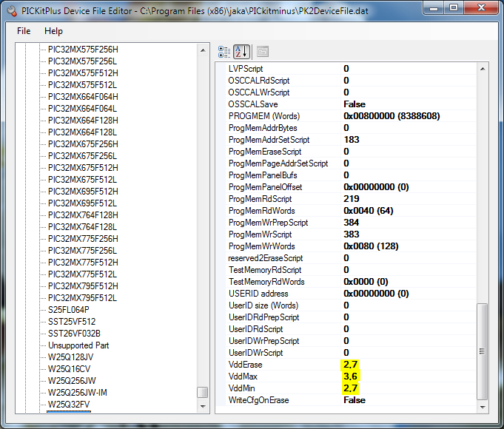Select the OSCCALRdScript property label

259,81
